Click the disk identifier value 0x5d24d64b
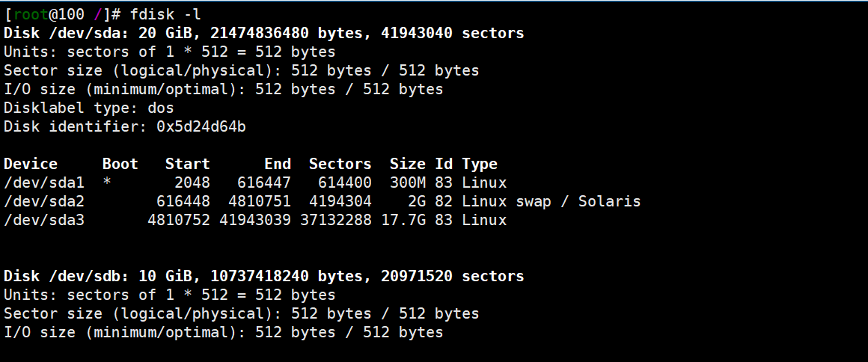This screenshot has height=362, width=868. 201,126
